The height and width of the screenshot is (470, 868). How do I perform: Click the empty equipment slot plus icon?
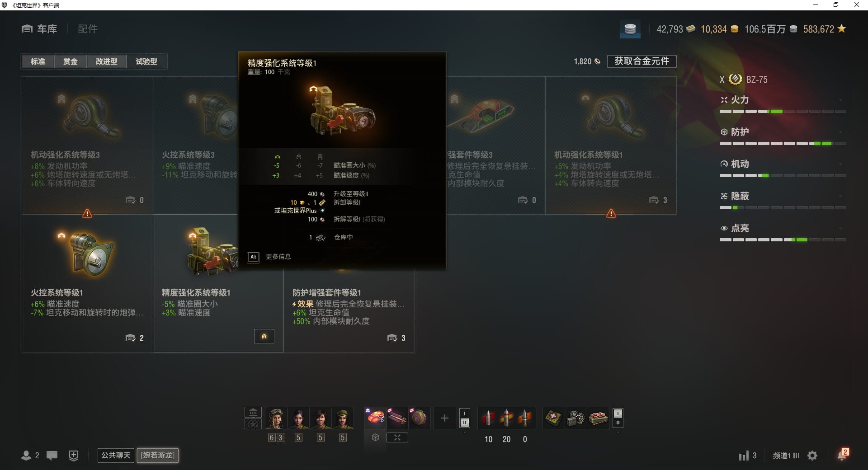(444, 418)
